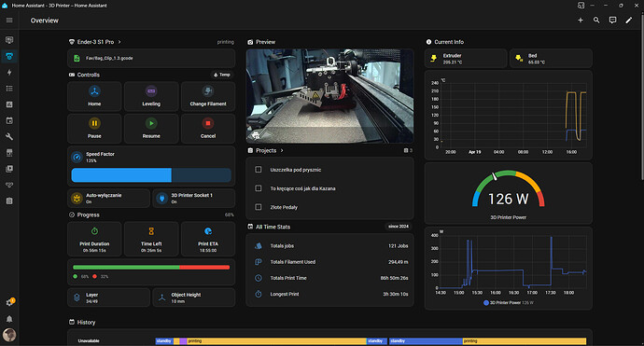Click the plus Add icon in header
The image size is (644, 346).
(581, 21)
